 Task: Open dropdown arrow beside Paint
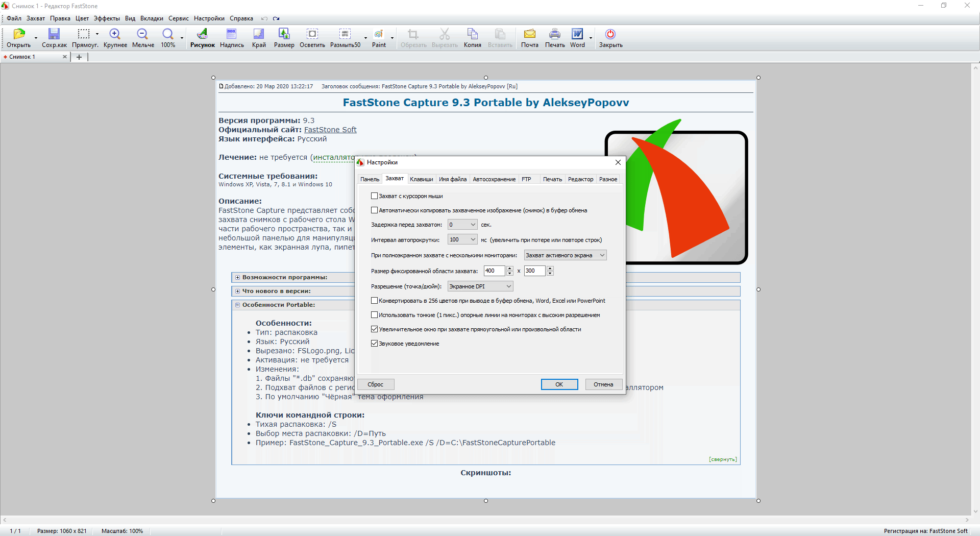(392, 37)
